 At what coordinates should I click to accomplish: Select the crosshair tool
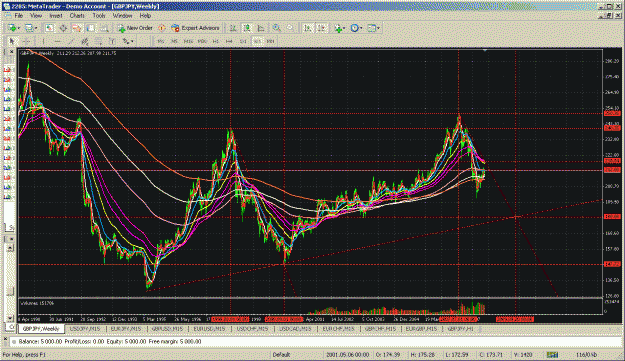26,41
